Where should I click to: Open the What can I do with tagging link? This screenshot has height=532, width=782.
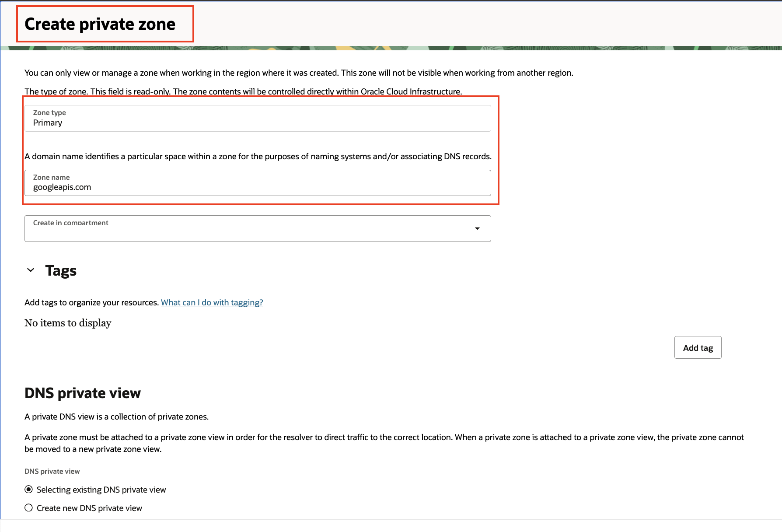[x=212, y=302]
